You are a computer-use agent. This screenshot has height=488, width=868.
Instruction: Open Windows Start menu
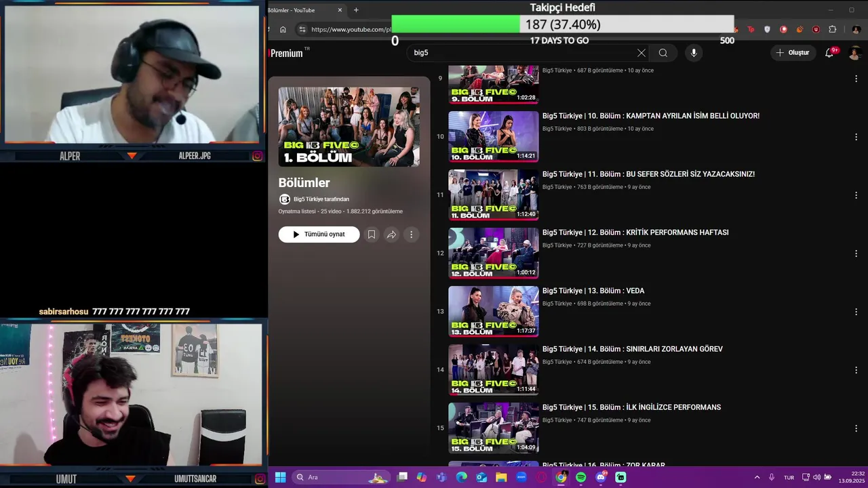click(280, 477)
